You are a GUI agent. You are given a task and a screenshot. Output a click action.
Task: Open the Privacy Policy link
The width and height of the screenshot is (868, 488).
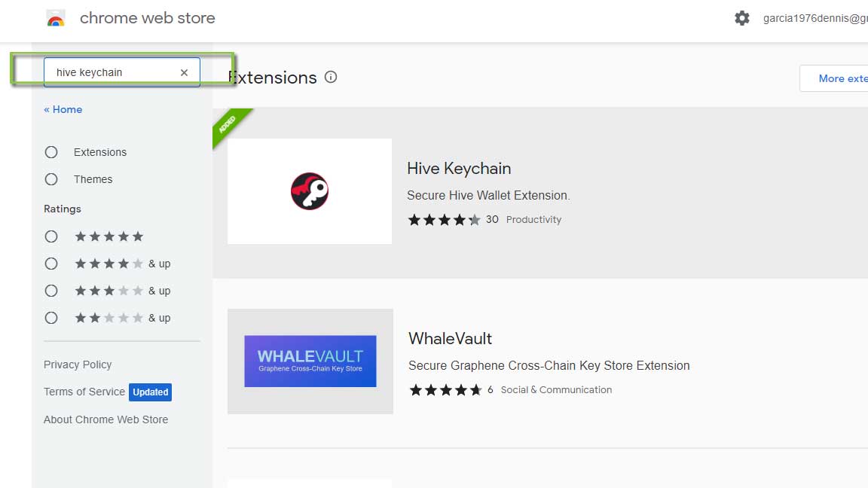coord(78,364)
